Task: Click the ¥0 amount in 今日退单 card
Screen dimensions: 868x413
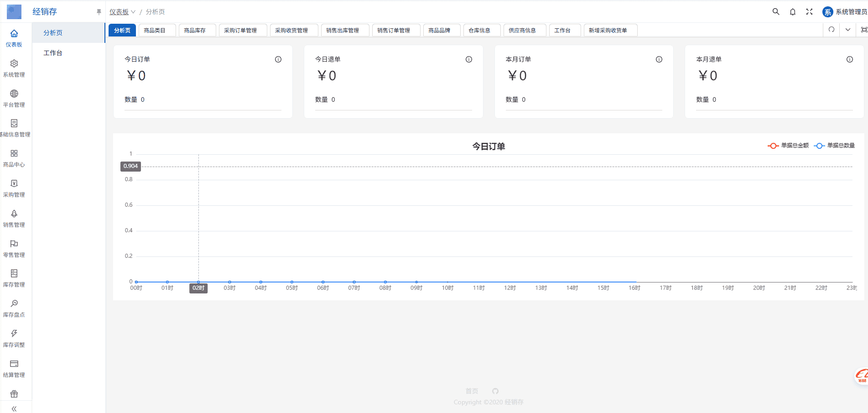Action: pyautogui.click(x=327, y=76)
